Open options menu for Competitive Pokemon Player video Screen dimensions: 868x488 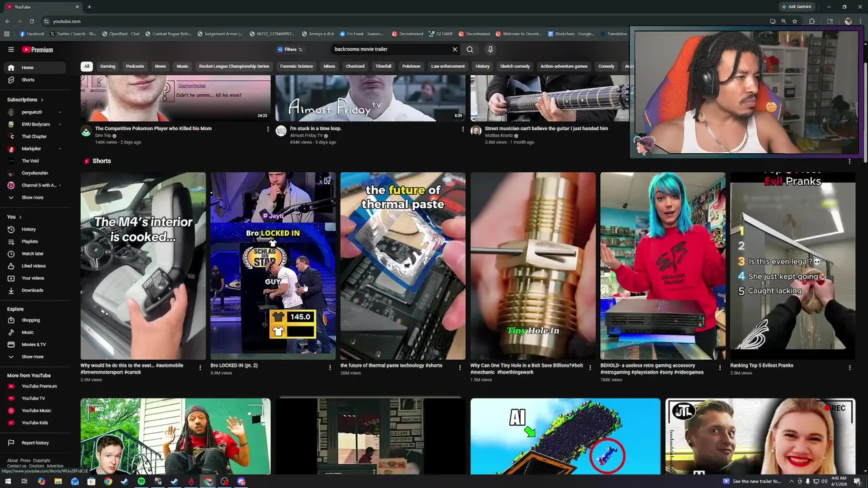coord(268,129)
